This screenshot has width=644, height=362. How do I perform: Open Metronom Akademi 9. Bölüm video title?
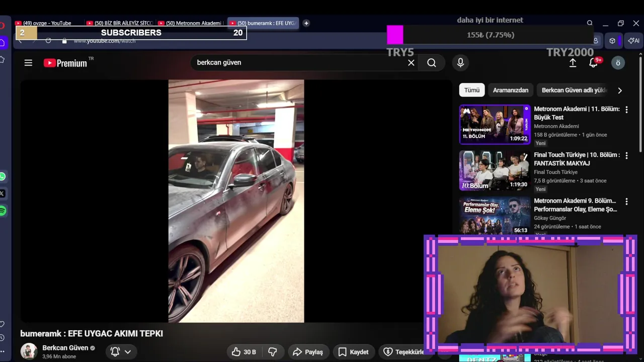pos(576,205)
